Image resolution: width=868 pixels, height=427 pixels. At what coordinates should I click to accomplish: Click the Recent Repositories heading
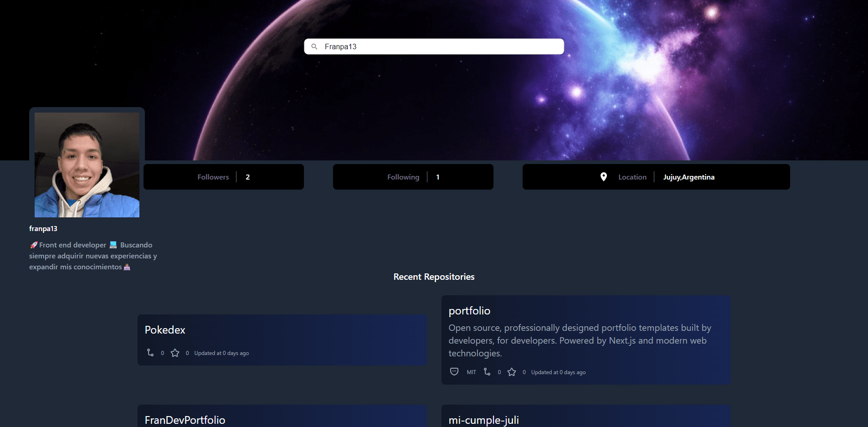434,277
